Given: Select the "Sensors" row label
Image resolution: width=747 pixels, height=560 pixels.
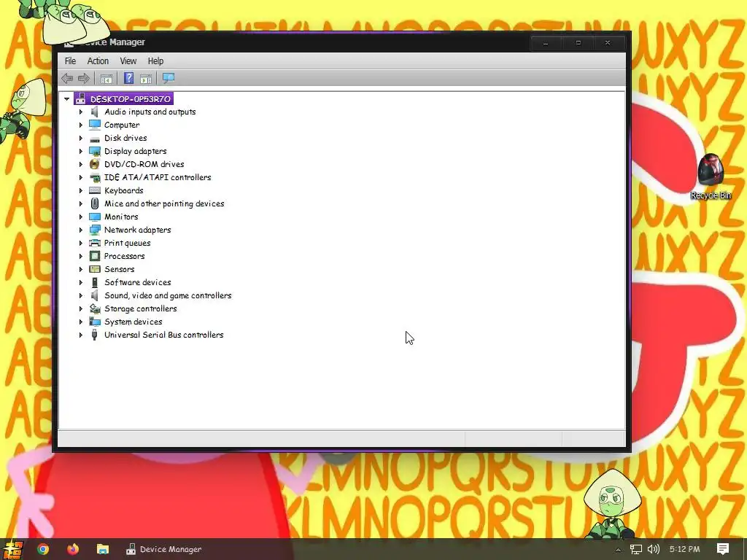Looking at the screenshot, I should pos(120,269).
